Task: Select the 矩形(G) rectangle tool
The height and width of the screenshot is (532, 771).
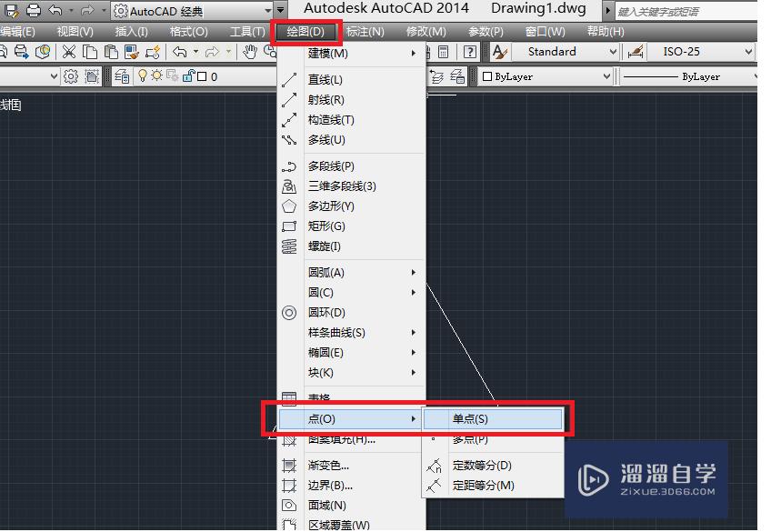Action: (327, 226)
